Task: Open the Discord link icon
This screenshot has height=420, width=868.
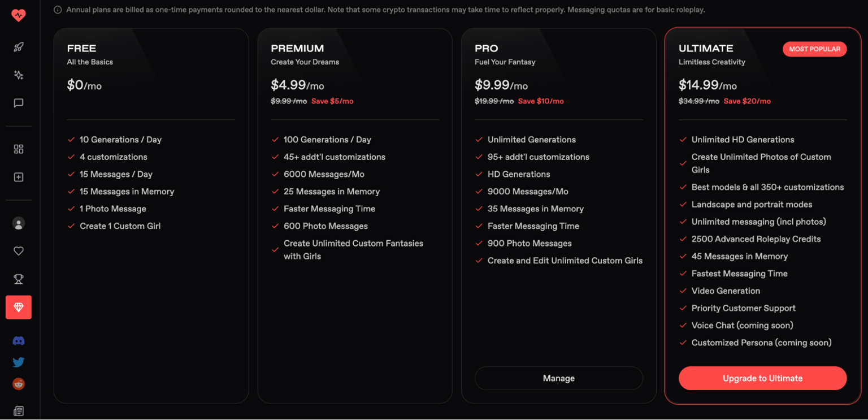Action: tap(19, 341)
